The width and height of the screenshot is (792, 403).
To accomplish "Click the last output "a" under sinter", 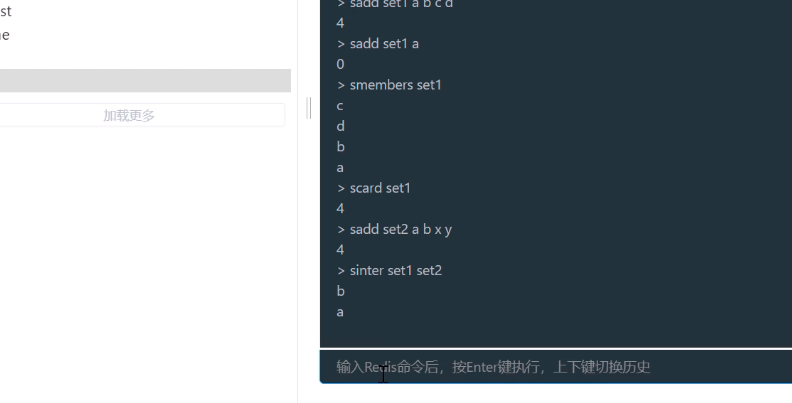I will point(340,312).
